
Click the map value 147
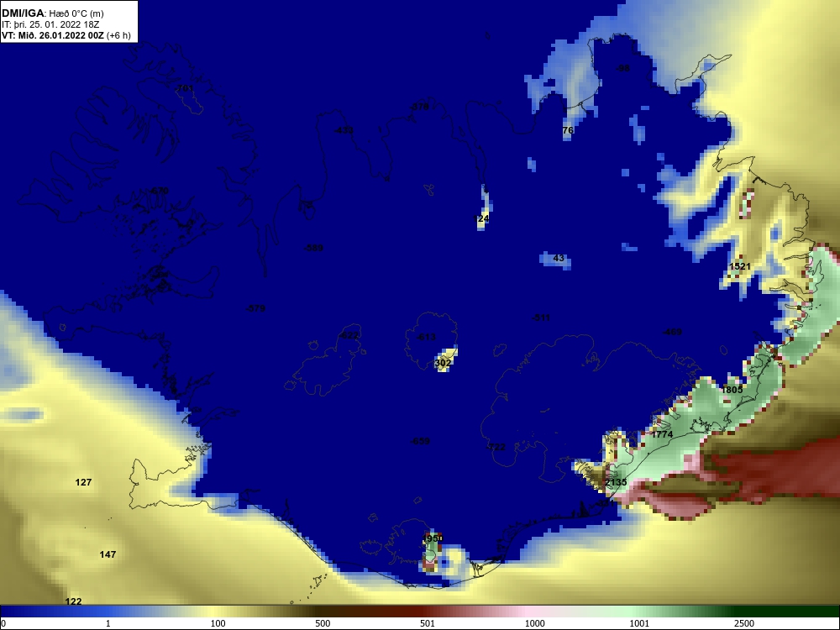click(108, 554)
